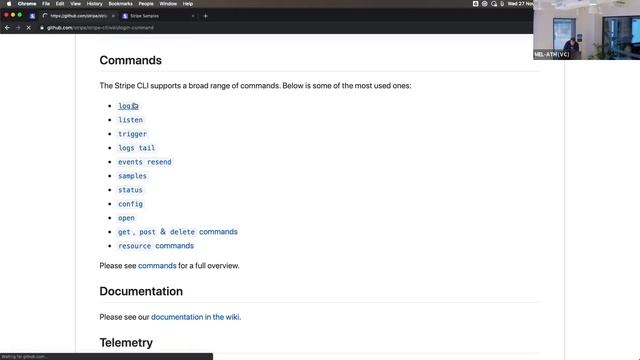This screenshot has width=640, height=360.
Task: Open the Help menu
Action: coord(188,4)
